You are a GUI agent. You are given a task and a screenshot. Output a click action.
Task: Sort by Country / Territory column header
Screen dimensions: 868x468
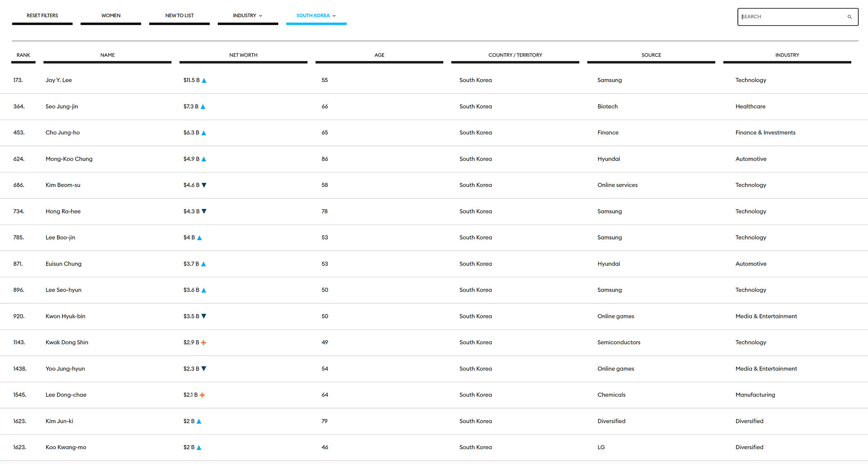coord(515,55)
